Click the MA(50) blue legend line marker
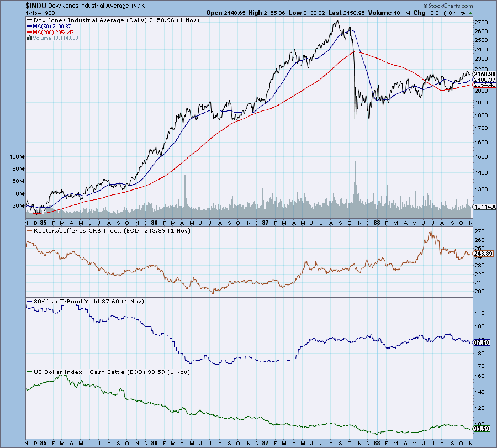497x448 pixels. [30, 26]
